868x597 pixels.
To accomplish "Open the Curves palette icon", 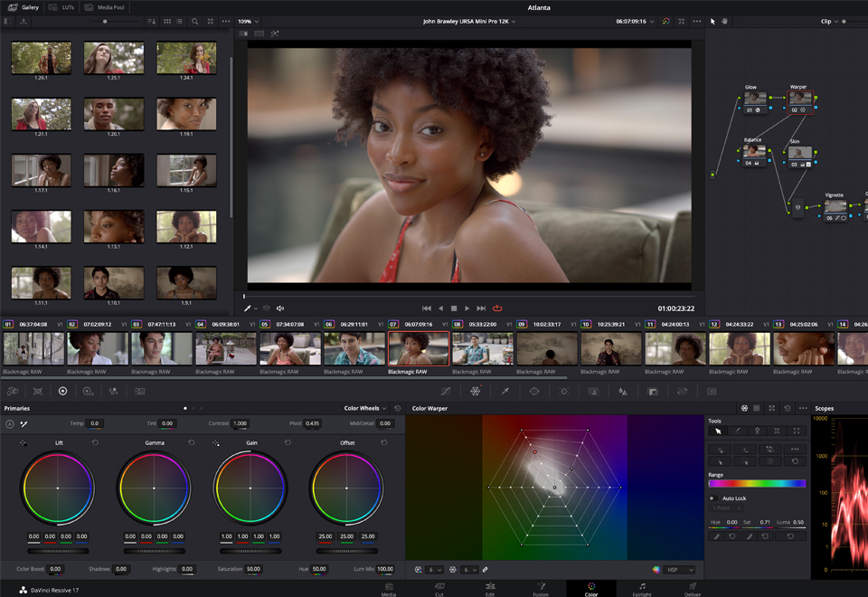I will coord(446,392).
